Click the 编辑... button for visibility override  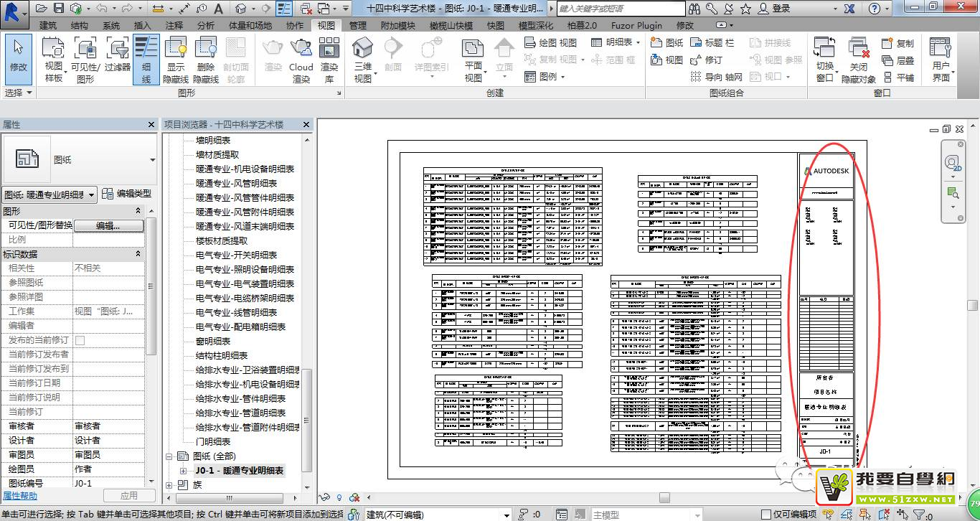pos(108,225)
